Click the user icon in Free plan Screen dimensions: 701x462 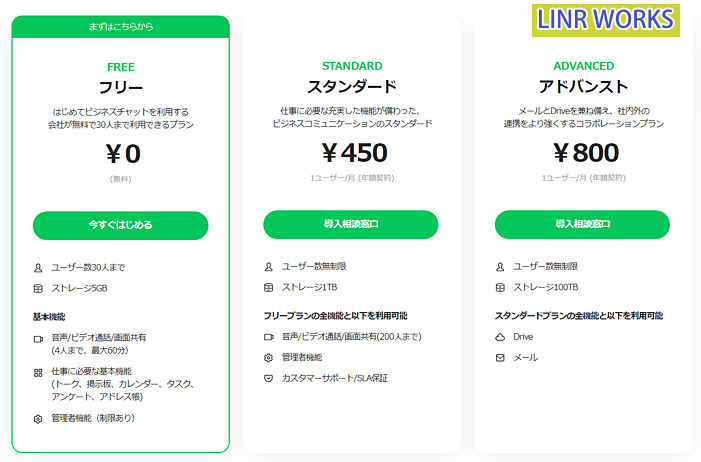(38, 268)
